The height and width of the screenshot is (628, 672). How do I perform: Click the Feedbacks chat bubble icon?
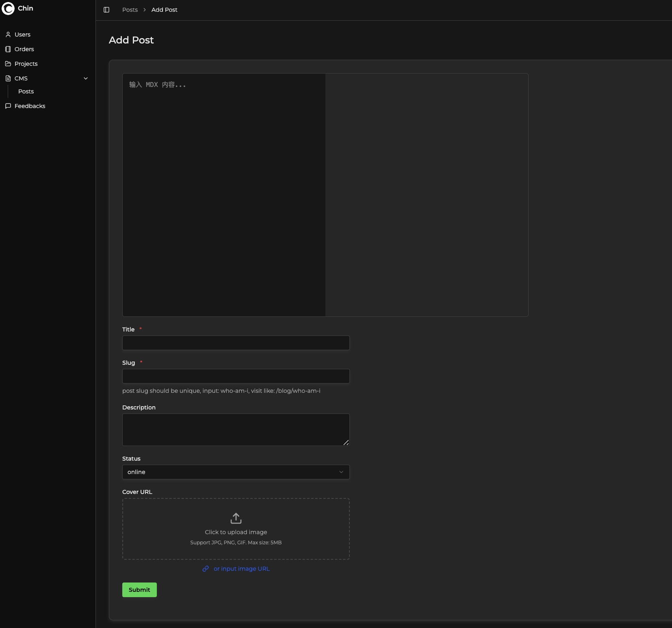8,106
